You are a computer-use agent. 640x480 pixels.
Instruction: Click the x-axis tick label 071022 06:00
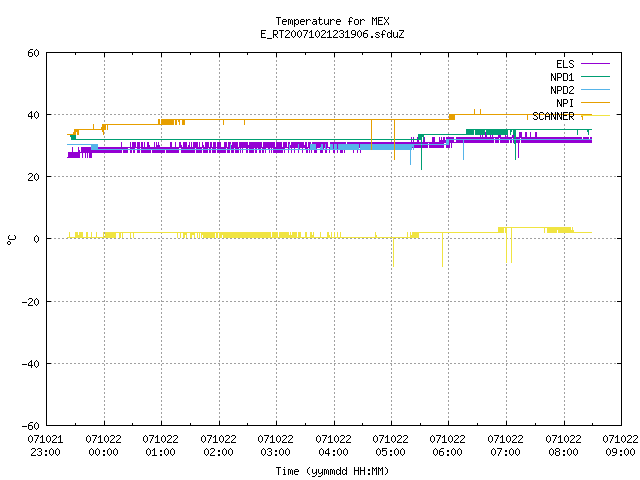pos(448,446)
